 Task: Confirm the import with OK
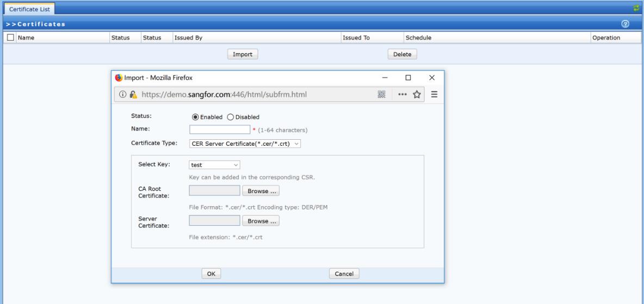click(x=211, y=274)
